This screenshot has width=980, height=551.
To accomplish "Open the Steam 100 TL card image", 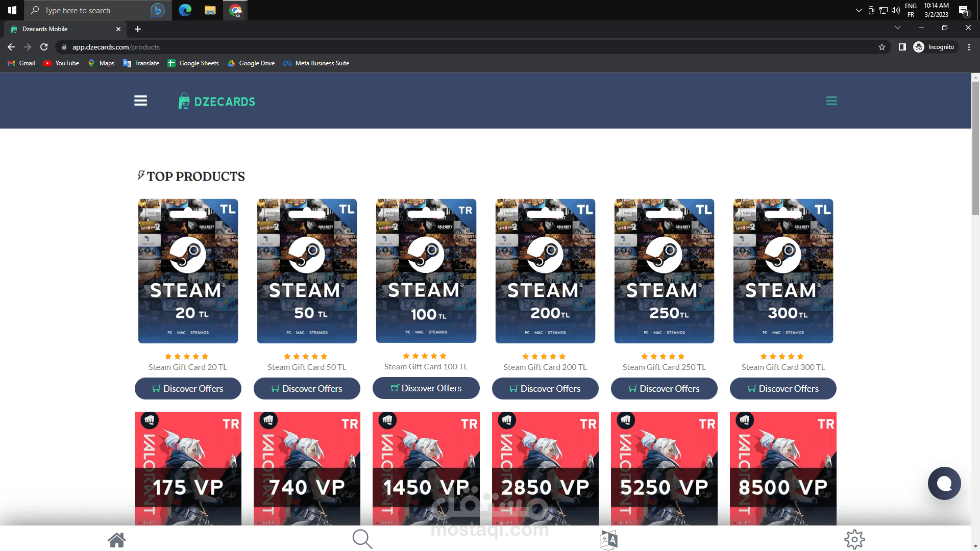I will 426,271.
